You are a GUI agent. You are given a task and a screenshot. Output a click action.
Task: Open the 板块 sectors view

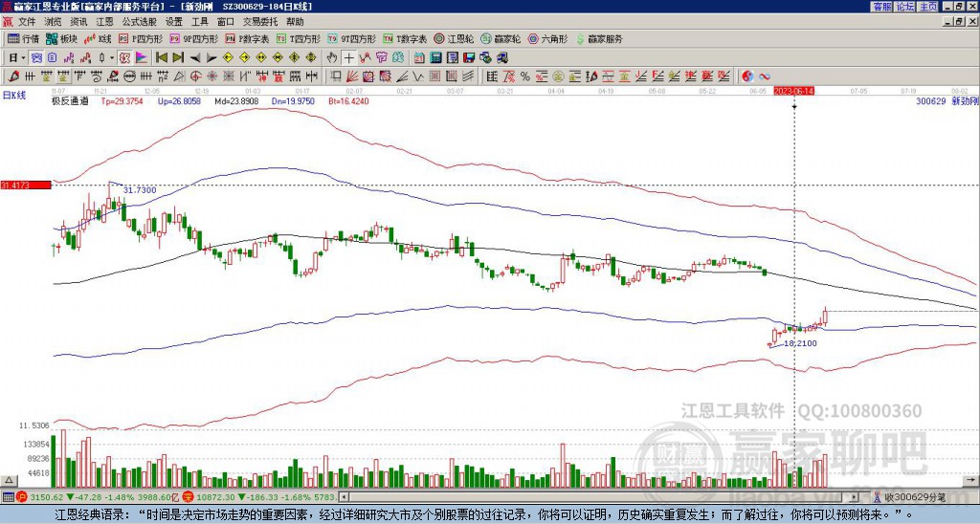coord(61,38)
